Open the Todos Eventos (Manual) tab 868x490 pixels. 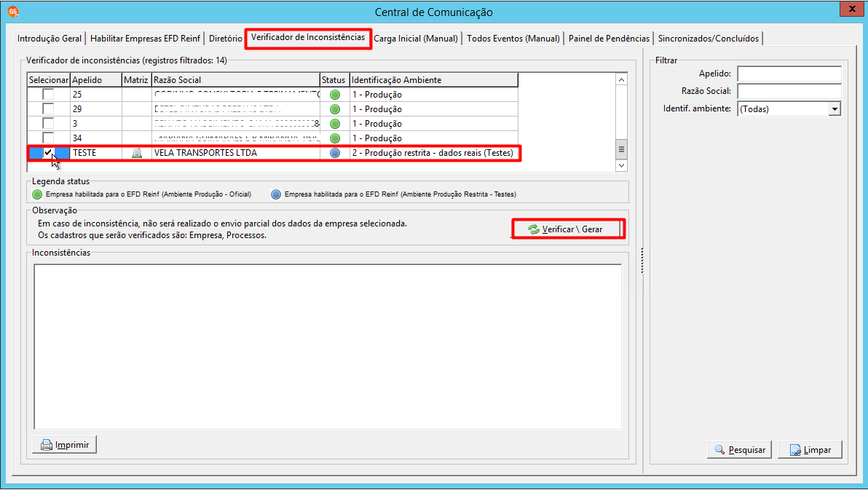(x=513, y=38)
